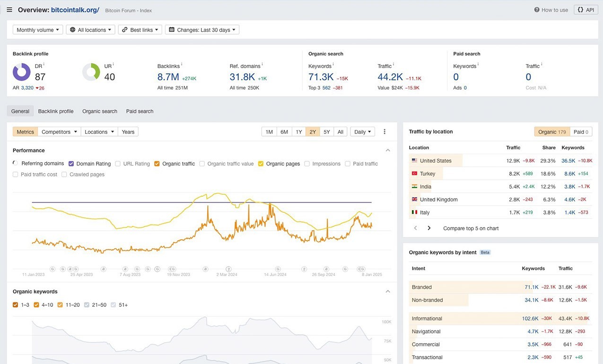Show Paid traffic by location
The height and width of the screenshot is (364, 603).
pyautogui.click(x=581, y=132)
